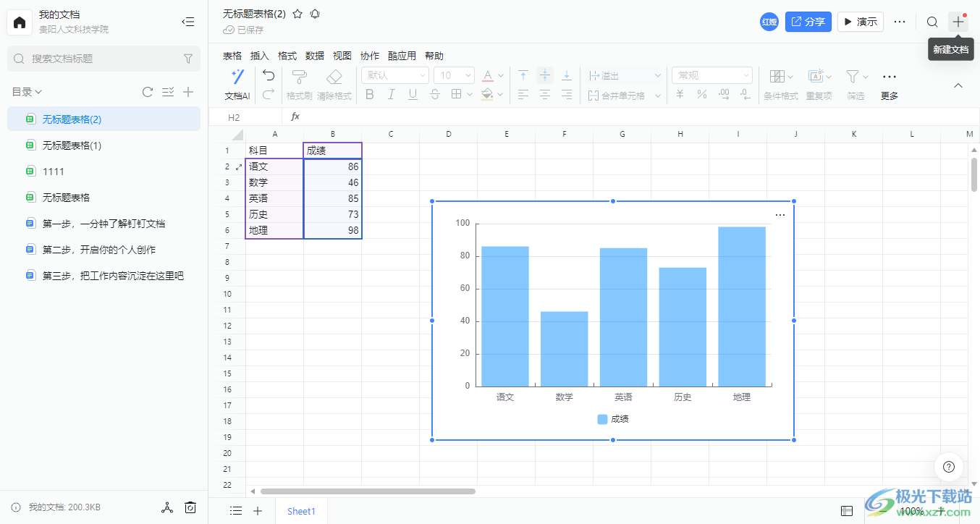Toggle italic formatting
The width and height of the screenshot is (980, 524).
(x=392, y=94)
